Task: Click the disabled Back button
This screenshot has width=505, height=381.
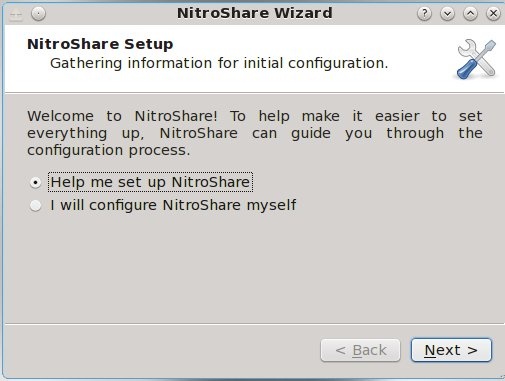Action: click(360, 350)
